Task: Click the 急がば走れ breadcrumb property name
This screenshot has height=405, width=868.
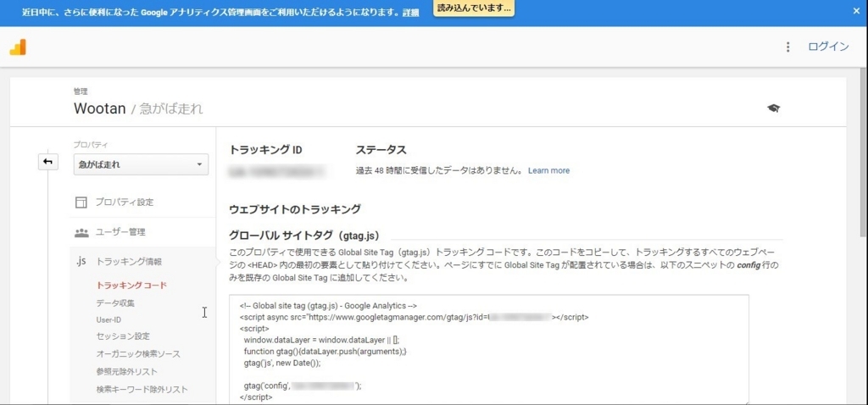Action: (170, 109)
